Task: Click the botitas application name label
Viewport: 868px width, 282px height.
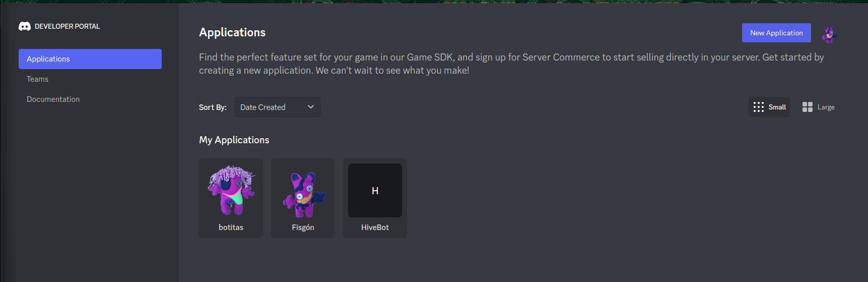Action: pos(231,228)
